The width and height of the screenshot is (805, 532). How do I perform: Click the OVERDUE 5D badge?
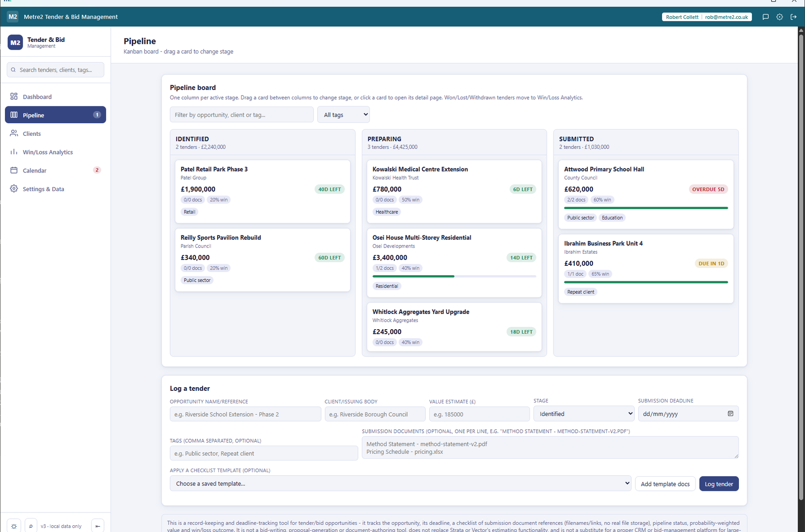coord(708,189)
